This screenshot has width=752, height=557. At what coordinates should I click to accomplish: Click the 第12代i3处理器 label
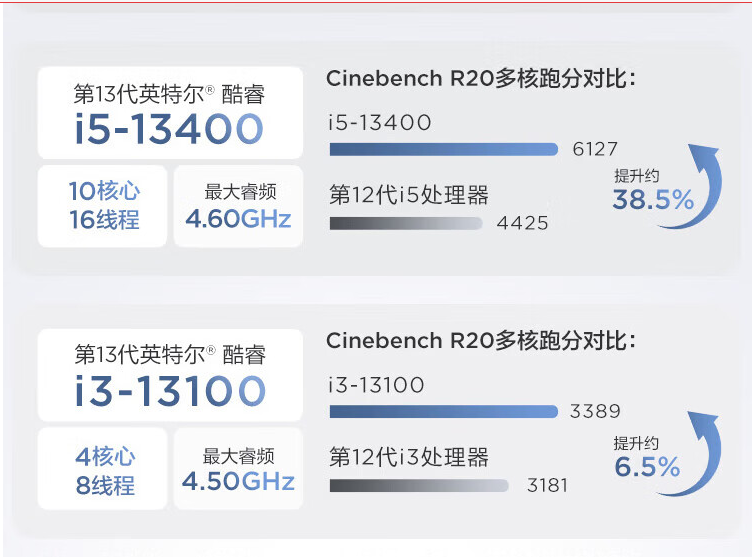(408, 458)
